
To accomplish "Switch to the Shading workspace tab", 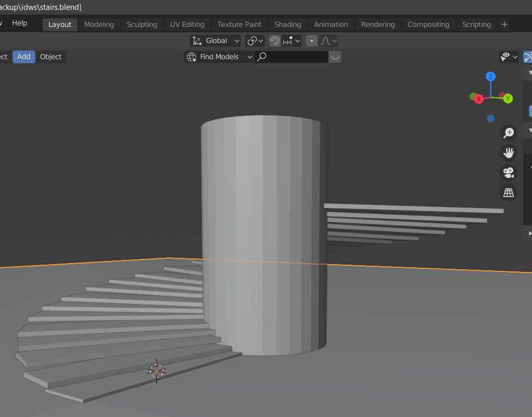I will click(288, 24).
